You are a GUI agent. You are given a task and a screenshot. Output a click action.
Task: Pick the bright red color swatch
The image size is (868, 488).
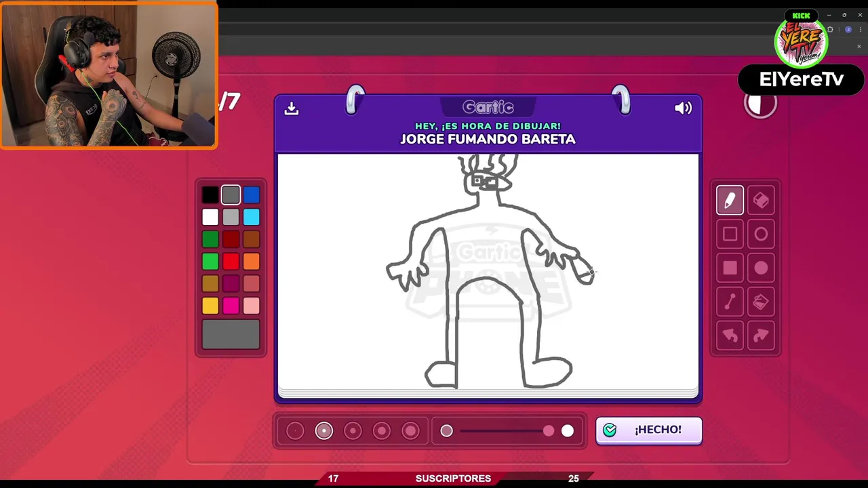tap(231, 262)
